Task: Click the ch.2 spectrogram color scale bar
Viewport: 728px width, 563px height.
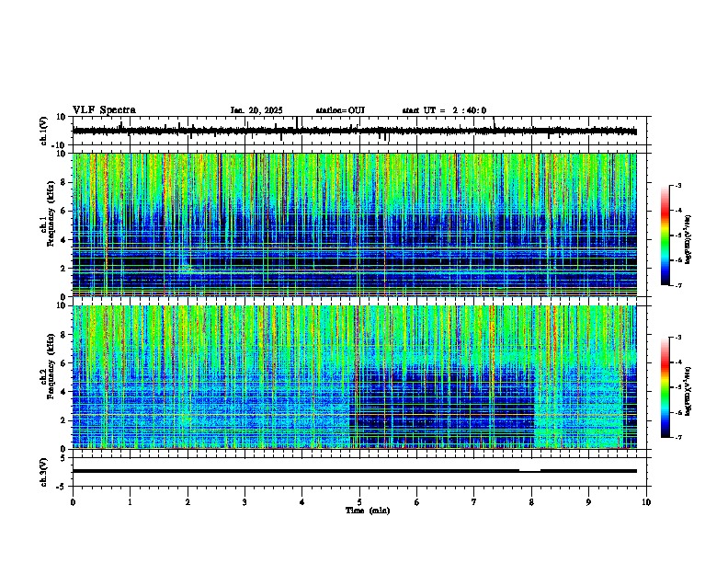Action: (665, 387)
